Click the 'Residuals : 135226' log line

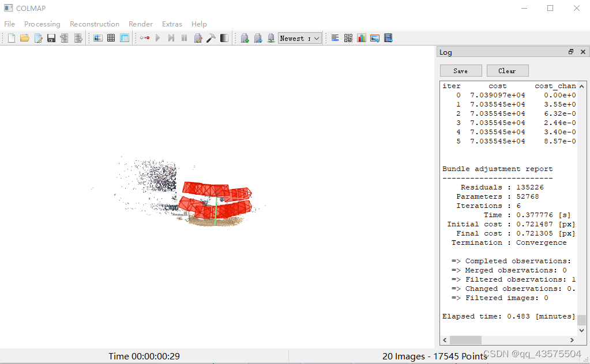click(x=502, y=187)
